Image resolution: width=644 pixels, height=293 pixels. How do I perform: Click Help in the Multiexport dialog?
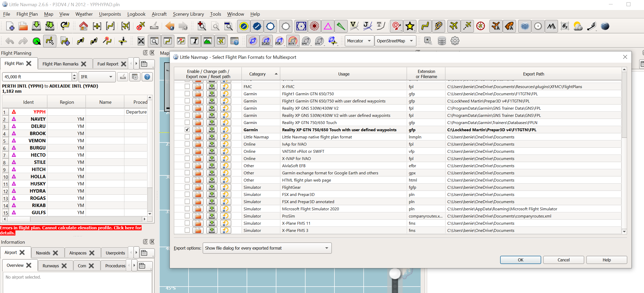point(607,260)
